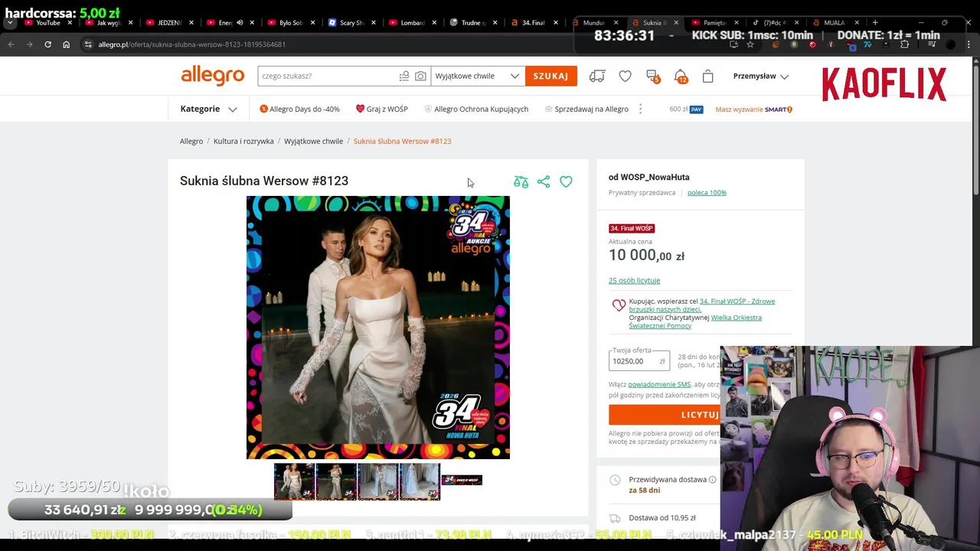Viewport: 980px width, 551px height.
Task: Enable powiadomienie SMS link
Action: [659, 384]
